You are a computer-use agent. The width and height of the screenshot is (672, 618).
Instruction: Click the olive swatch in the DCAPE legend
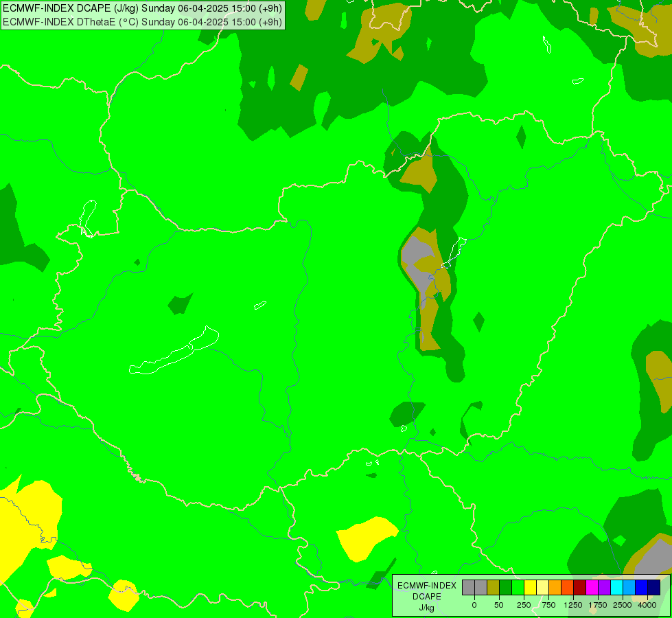point(494,588)
